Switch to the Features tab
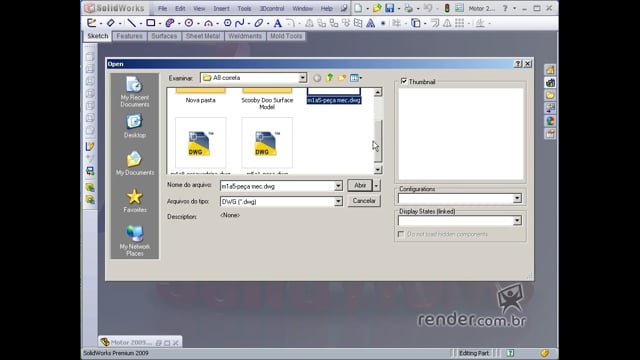The height and width of the screenshot is (360, 640). click(x=129, y=36)
